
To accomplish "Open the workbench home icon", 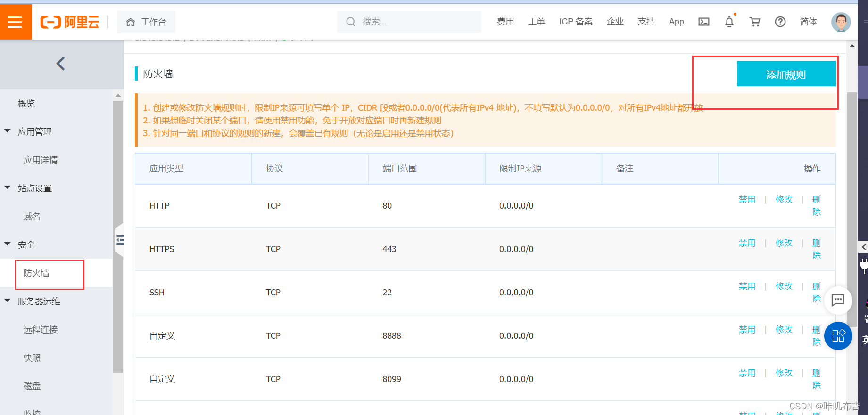I will pyautogui.click(x=131, y=22).
